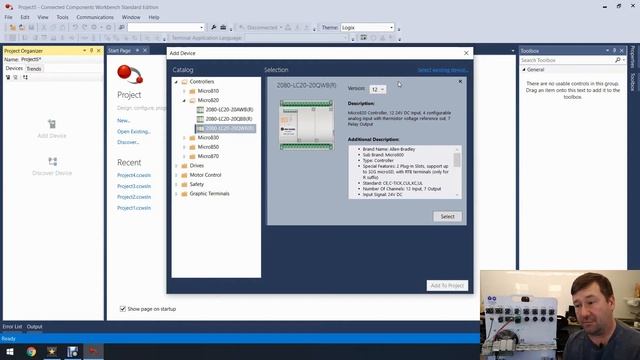
Task: Expand the Micro870 folder
Action: coord(184,156)
